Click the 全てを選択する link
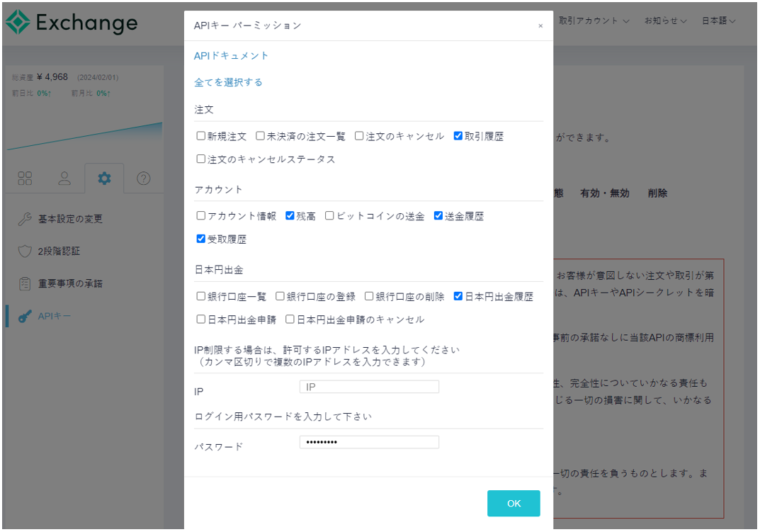 point(228,82)
